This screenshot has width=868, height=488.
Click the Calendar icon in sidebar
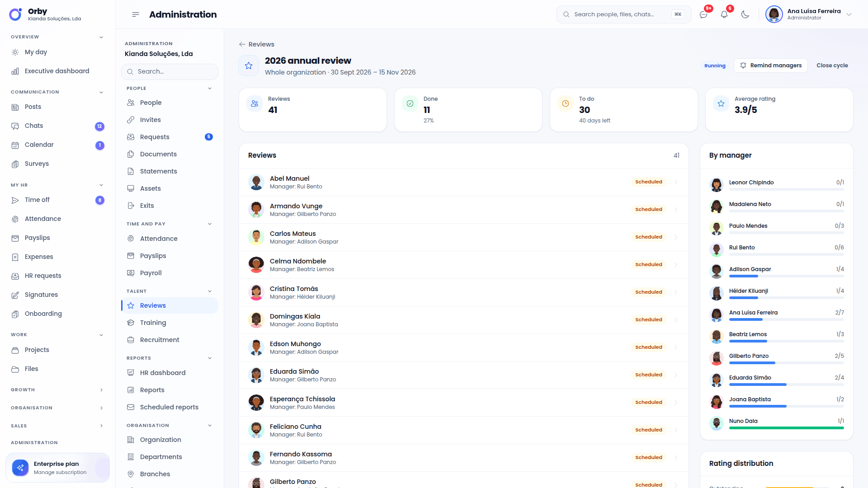[15, 145]
